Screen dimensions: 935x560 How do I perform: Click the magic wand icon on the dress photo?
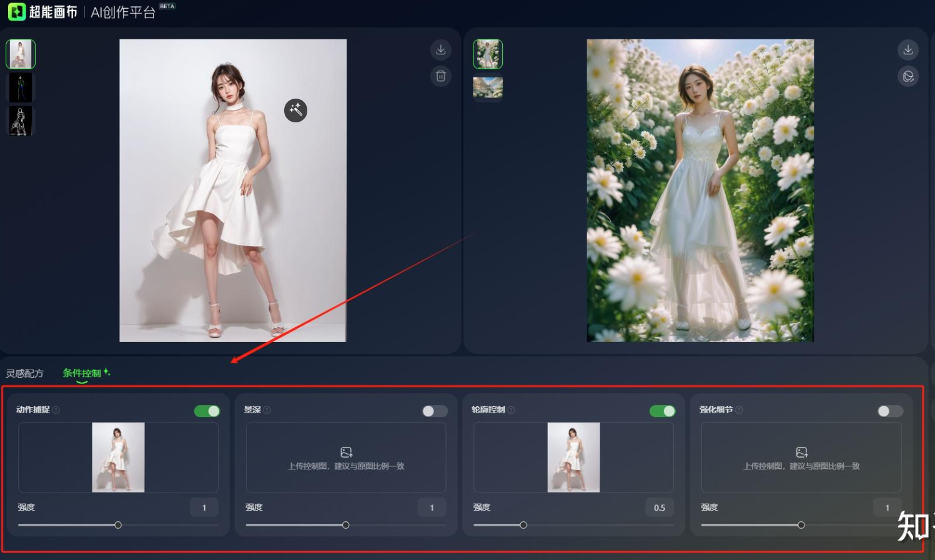[295, 110]
